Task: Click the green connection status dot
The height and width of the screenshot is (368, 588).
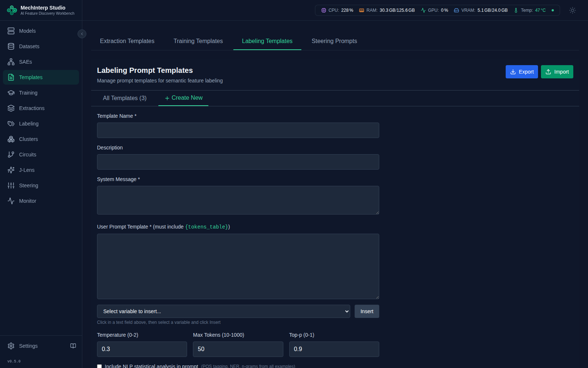Action: (553, 10)
